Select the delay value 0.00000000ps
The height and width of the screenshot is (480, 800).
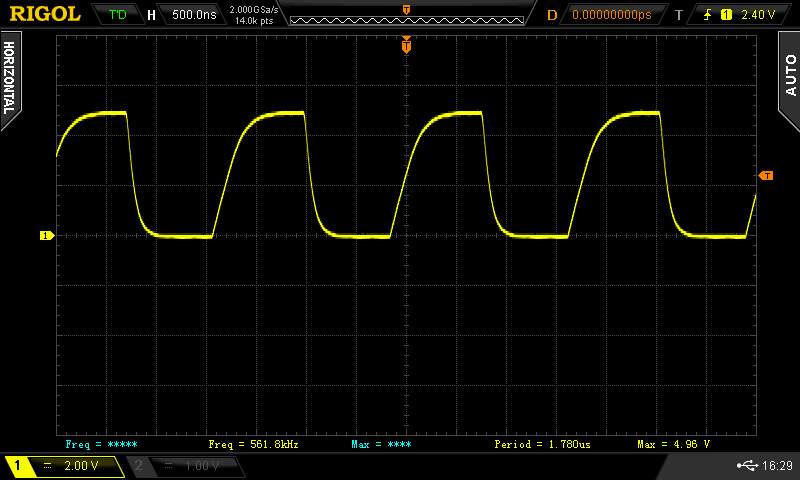pyautogui.click(x=611, y=15)
